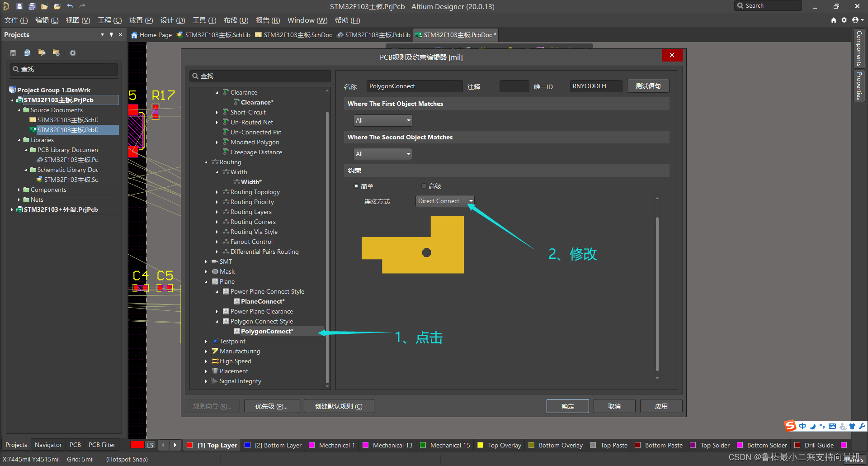Click the blue Bottom Layer color swatch
The height and width of the screenshot is (466, 868).
click(x=247, y=445)
